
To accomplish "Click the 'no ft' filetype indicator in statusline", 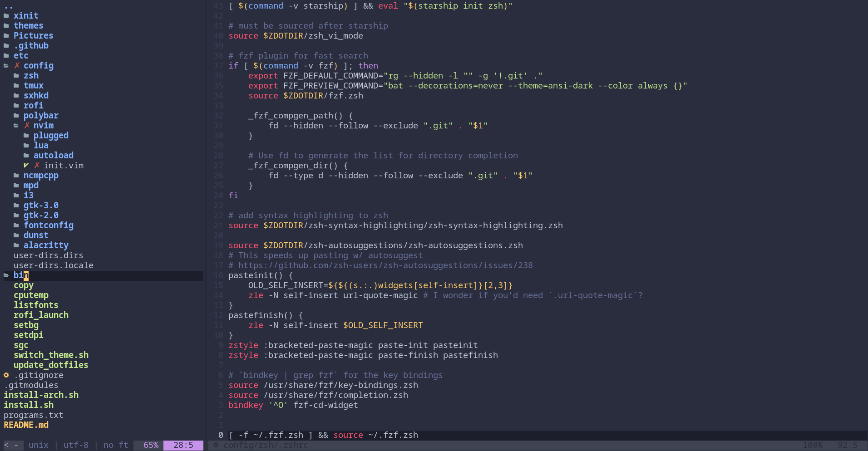I will [116, 445].
